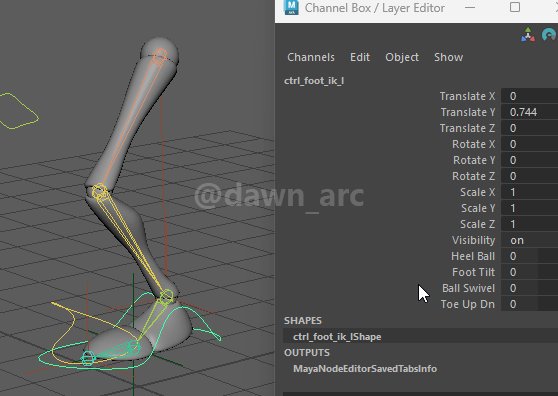Open the Channels menu
558x396 pixels.
point(311,57)
